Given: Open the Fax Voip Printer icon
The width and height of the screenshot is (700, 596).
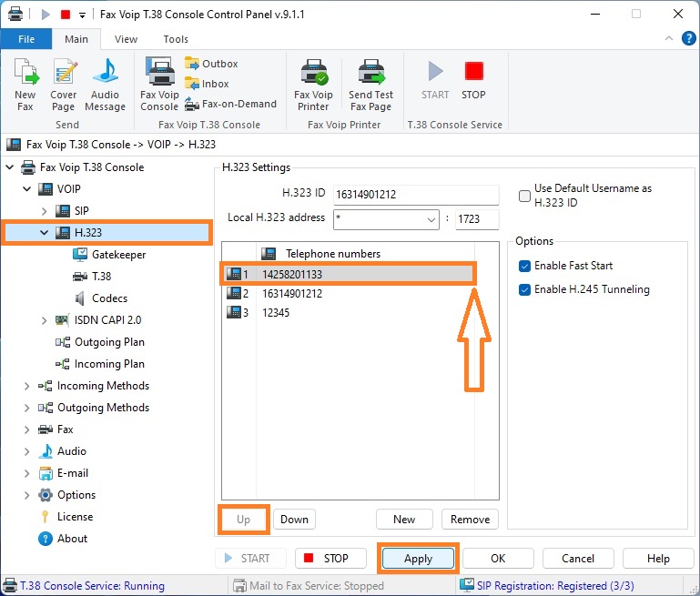Looking at the screenshot, I should 313,84.
